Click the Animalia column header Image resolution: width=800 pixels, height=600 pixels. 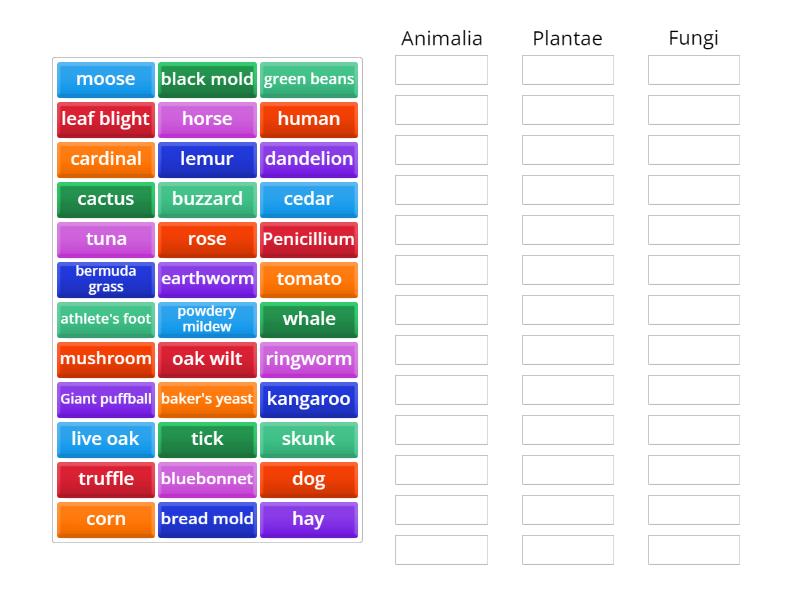click(441, 38)
